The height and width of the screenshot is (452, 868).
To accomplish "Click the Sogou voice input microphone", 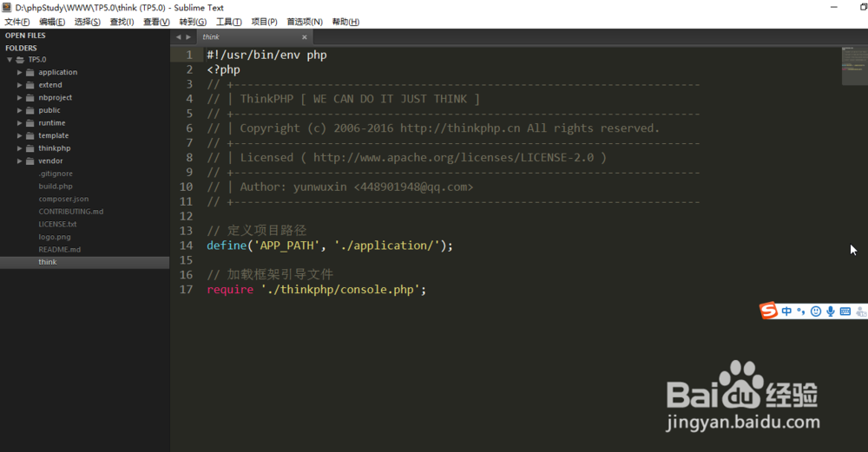I will pyautogui.click(x=831, y=311).
